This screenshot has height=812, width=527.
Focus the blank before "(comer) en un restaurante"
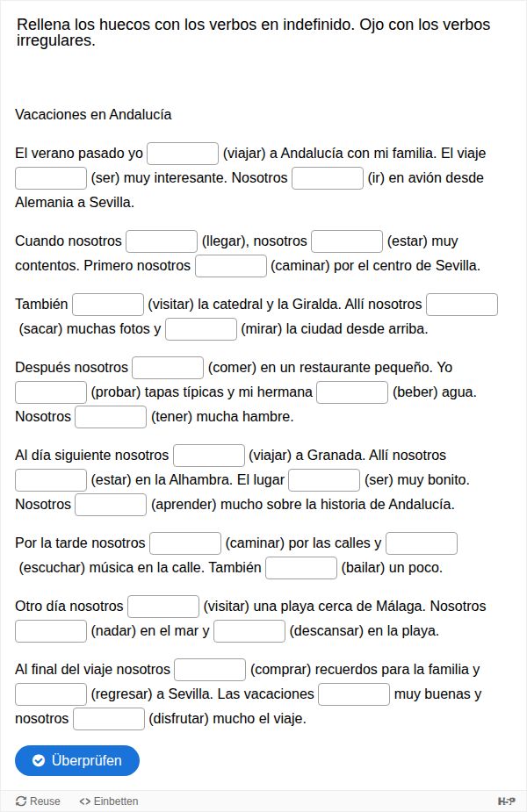pos(168,368)
